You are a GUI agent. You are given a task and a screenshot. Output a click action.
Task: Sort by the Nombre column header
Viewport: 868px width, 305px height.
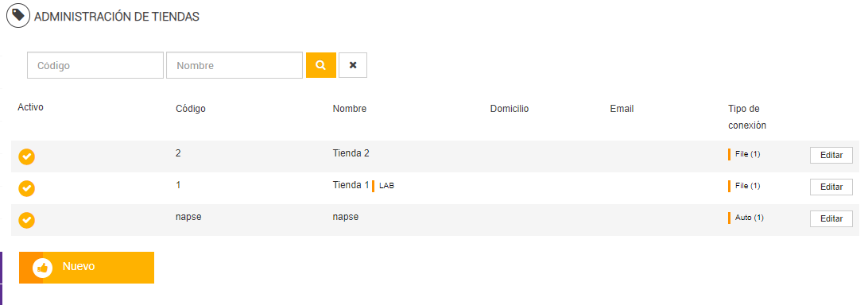(x=349, y=109)
